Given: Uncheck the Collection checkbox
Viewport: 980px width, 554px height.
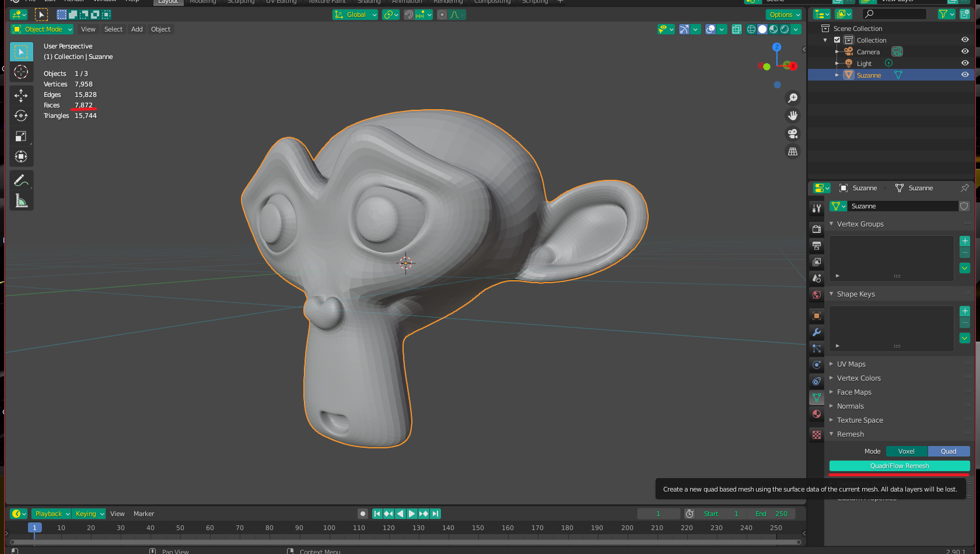Looking at the screenshot, I should pos(837,40).
